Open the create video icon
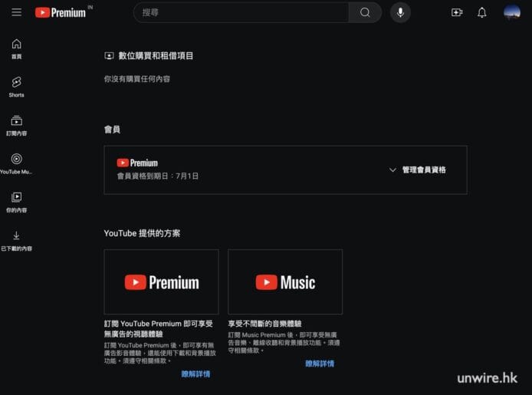This screenshot has width=532, height=395. 457,12
